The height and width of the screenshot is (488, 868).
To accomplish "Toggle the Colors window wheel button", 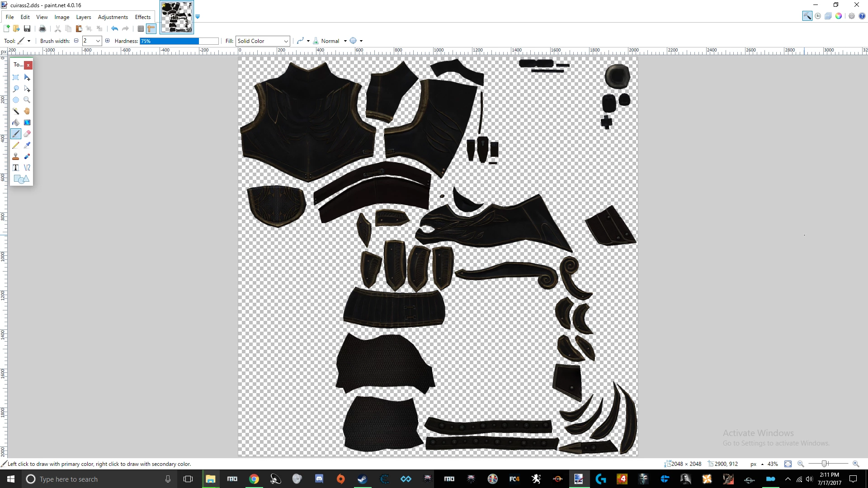I will coord(839,16).
